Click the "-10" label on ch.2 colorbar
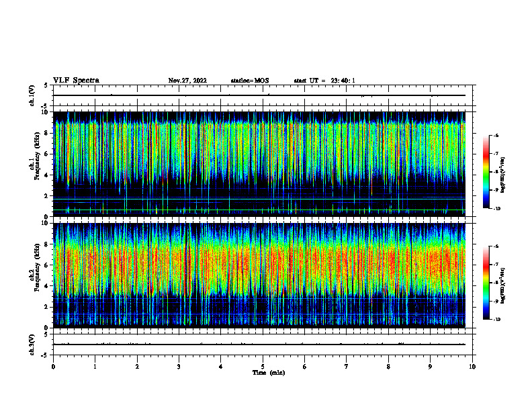Image resolution: width=532 pixels, height=411 pixels. pos(497,320)
